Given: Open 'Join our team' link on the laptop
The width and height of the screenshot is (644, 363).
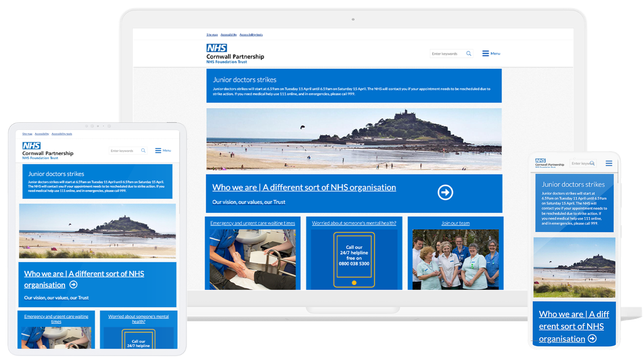Looking at the screenshot, I should coord(455,223).
